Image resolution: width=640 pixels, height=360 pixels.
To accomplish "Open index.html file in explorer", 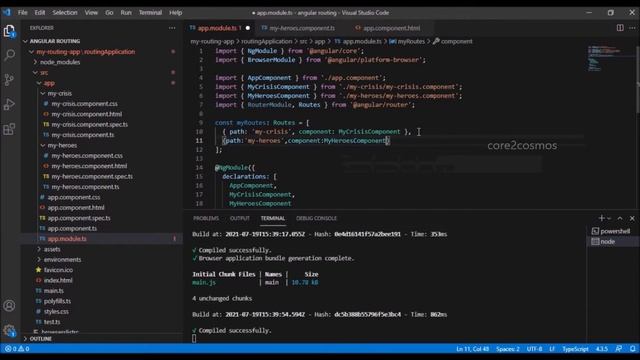I will pos(58,280).
